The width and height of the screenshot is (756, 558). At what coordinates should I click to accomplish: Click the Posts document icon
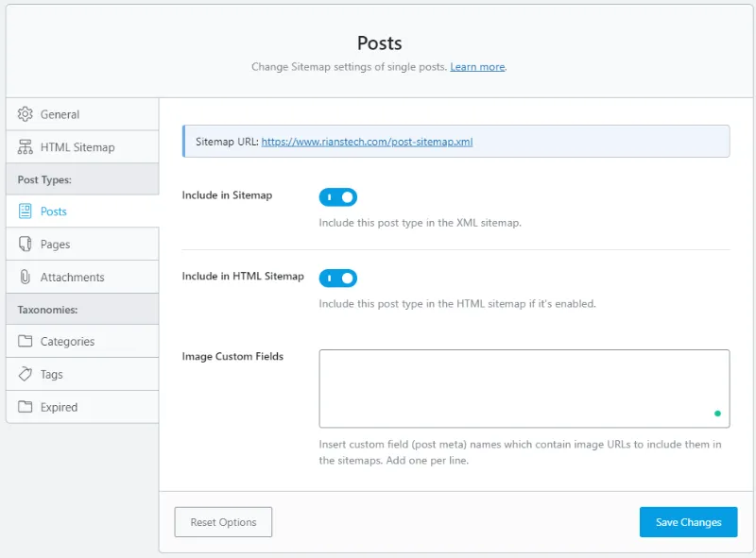click(x=26, y=210)
